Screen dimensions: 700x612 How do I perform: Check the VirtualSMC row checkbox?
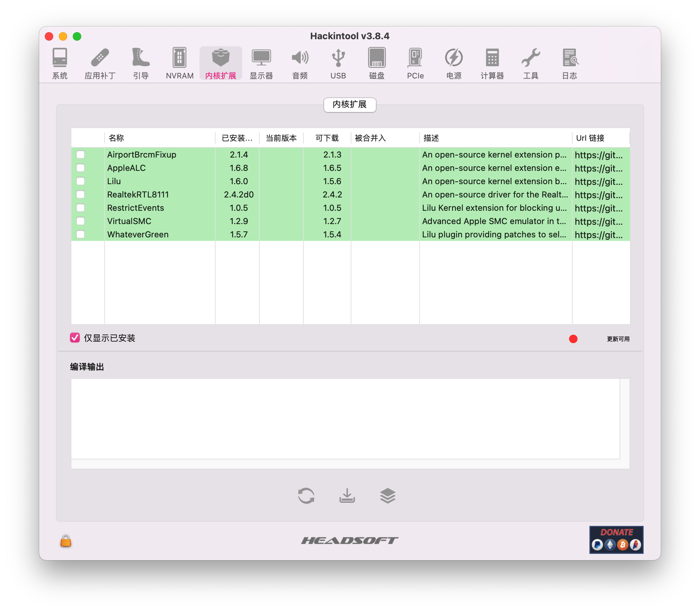click(80, 221)
